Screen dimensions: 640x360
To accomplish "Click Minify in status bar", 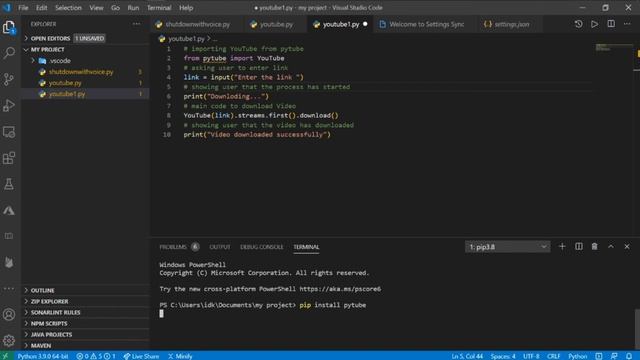I will pos(180,356).
